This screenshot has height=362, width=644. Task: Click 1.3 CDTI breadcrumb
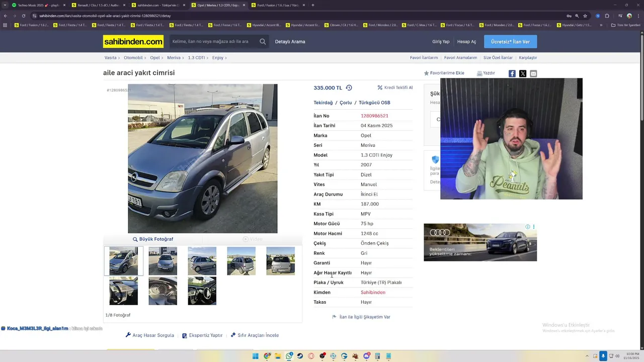[196, 58]
